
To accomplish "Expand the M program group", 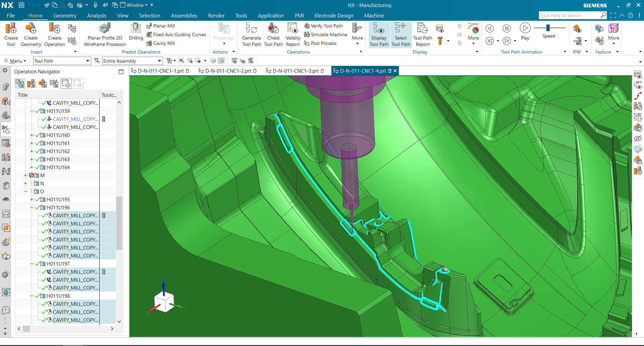I will tap(25, 176).
